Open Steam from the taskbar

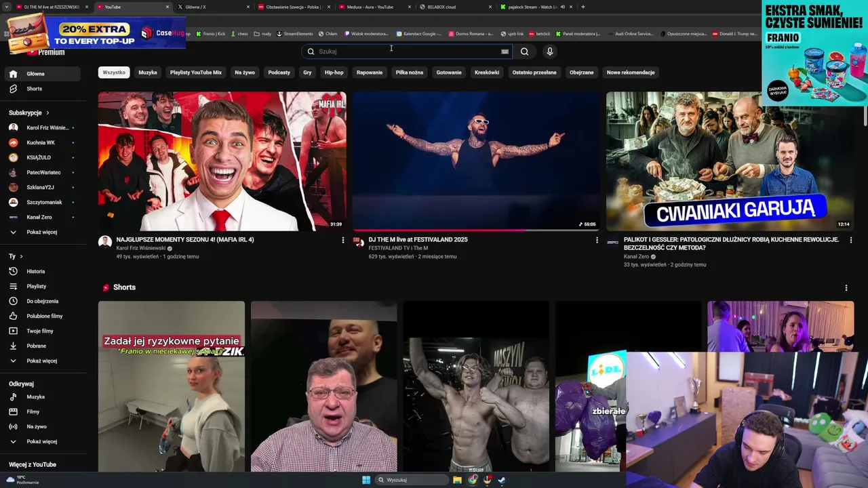coord(502,480)
